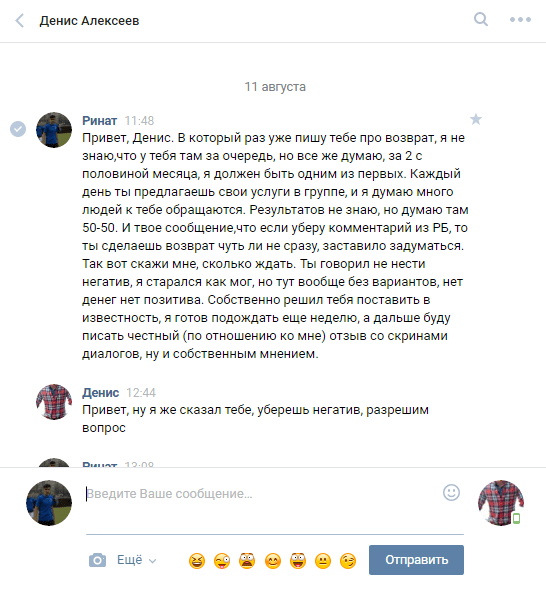Open Ринат sender name link

[x=99, y=120]
